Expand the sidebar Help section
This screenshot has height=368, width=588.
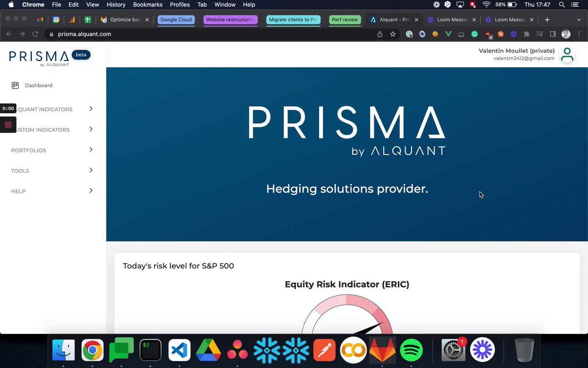53,191
